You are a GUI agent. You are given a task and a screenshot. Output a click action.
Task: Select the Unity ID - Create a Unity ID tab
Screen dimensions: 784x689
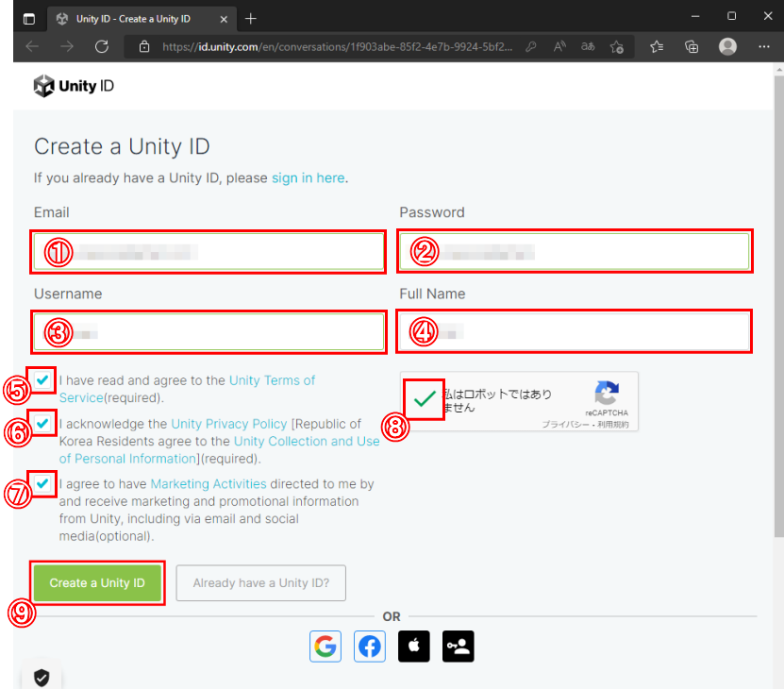(141, 19)
